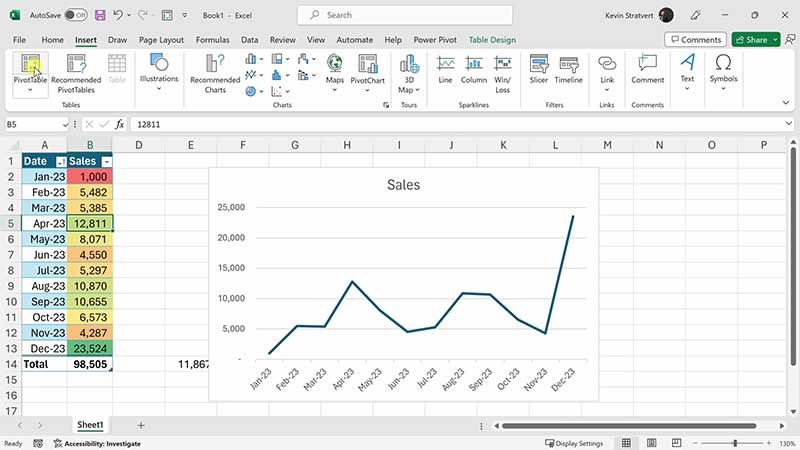
Task: Add a Slicer filter
Action: tap(538, 69)
